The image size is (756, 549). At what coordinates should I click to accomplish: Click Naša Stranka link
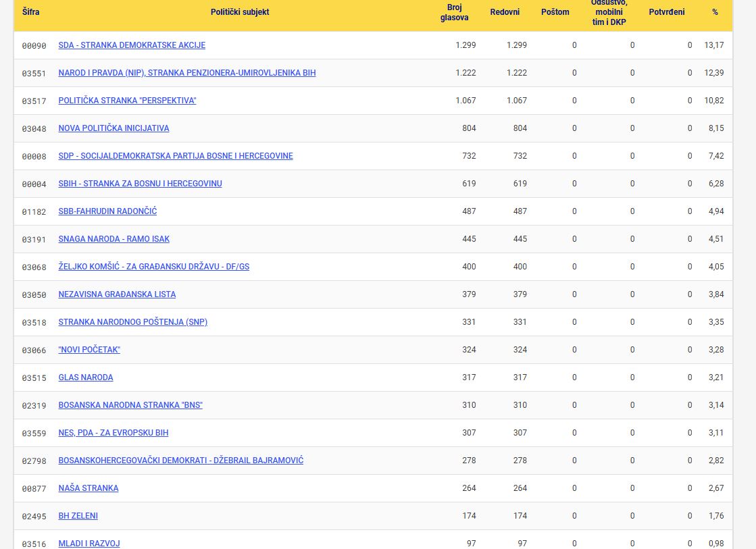(89, 488)
